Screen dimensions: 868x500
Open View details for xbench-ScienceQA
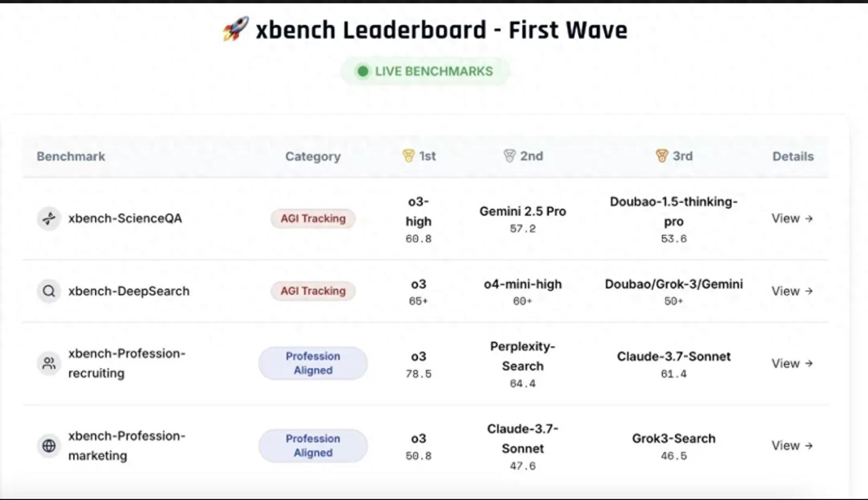pos(792,218)
